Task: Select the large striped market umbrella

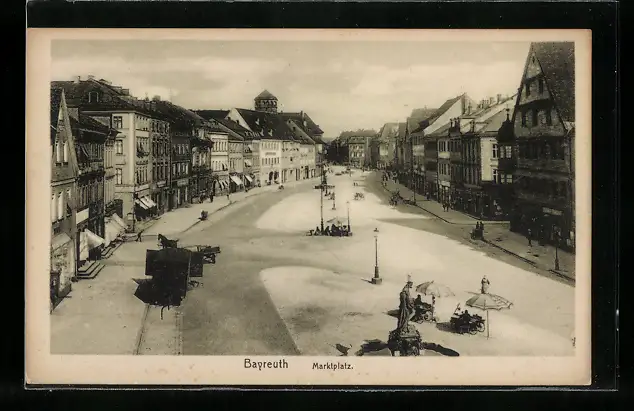Action: (x=488, y=300)
